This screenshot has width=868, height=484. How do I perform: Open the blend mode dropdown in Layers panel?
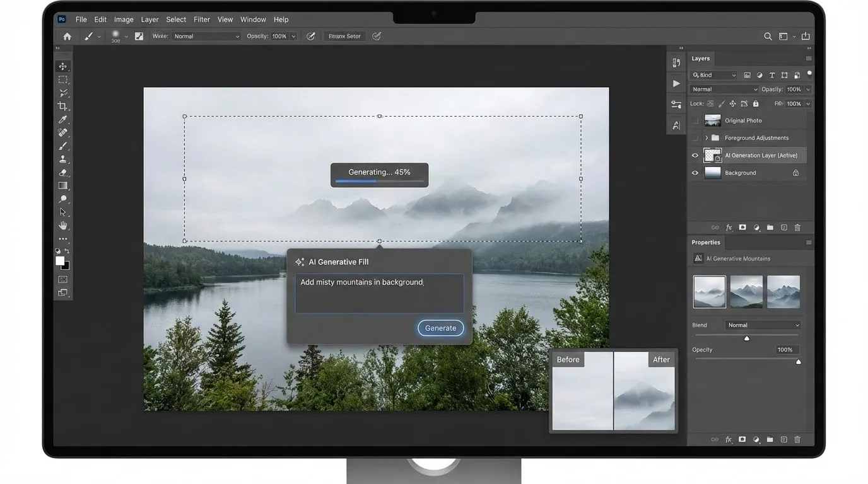724,89
